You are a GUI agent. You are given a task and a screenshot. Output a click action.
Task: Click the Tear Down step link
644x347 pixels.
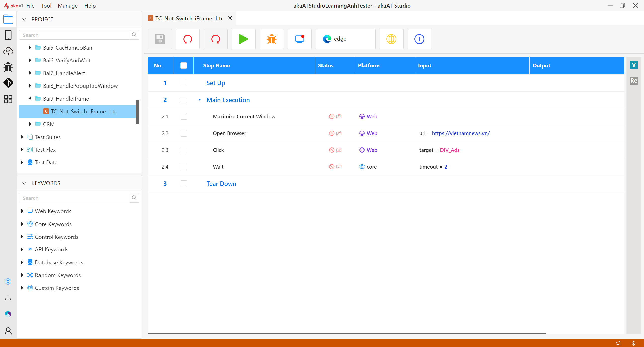[221, 184]
